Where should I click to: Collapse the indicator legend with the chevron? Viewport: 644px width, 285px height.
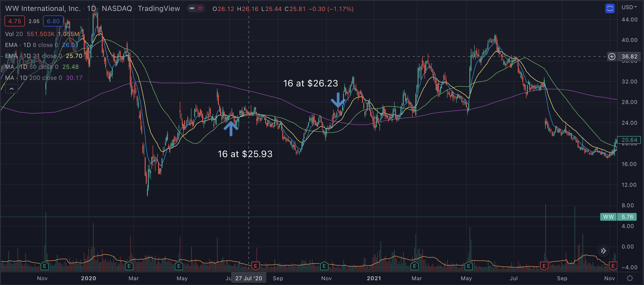(x=11, y=89)
